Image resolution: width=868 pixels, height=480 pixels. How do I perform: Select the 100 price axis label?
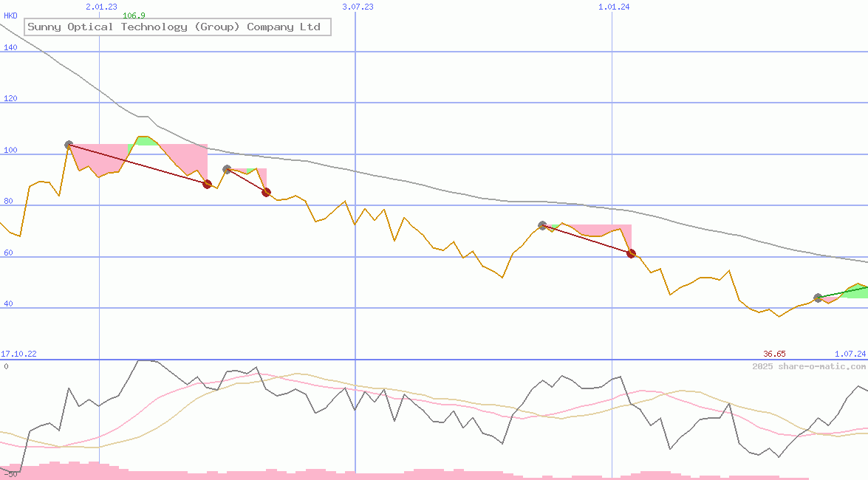10,150
